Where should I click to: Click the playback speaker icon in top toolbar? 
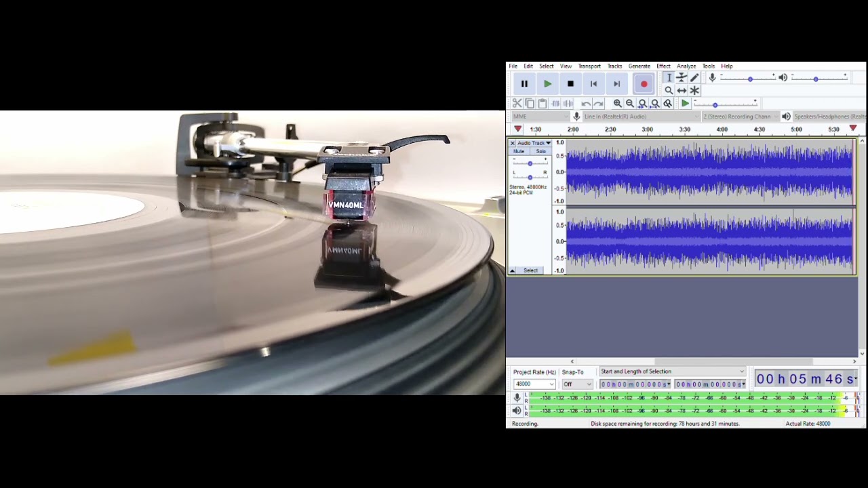(x=783, y=78)
